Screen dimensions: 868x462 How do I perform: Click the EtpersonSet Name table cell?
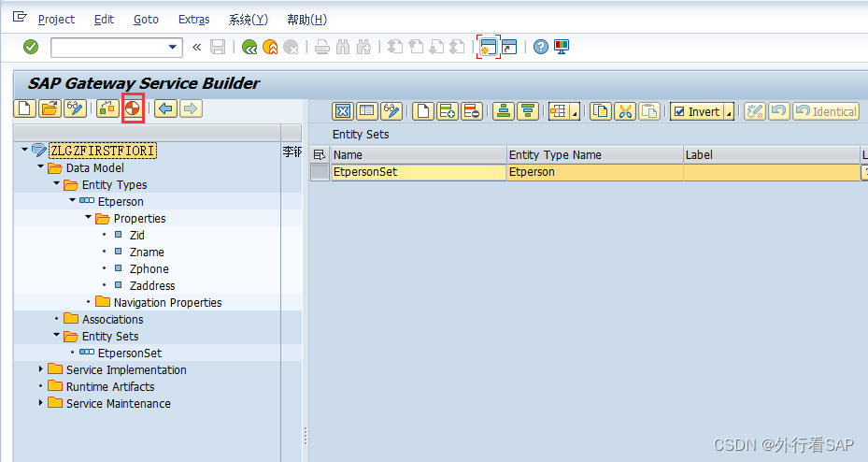point(419,172)
